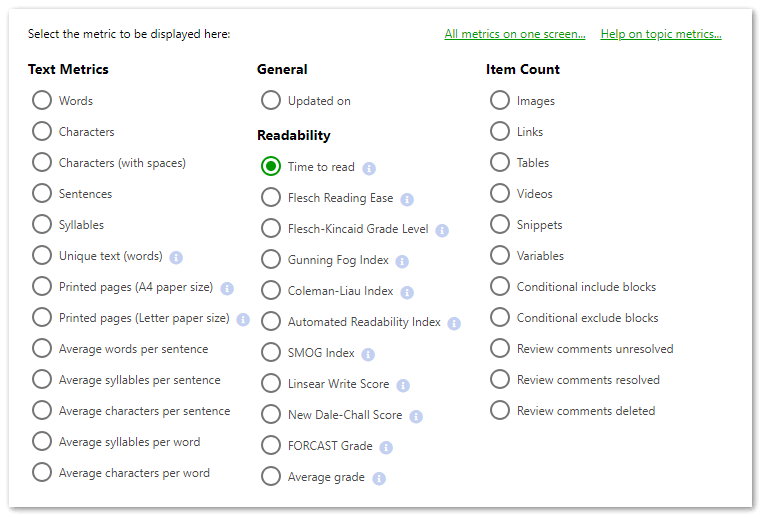Pick the Coleman-Liau Index metric
The height and width of the screenshot is (517, 762).
click(271, 290)
